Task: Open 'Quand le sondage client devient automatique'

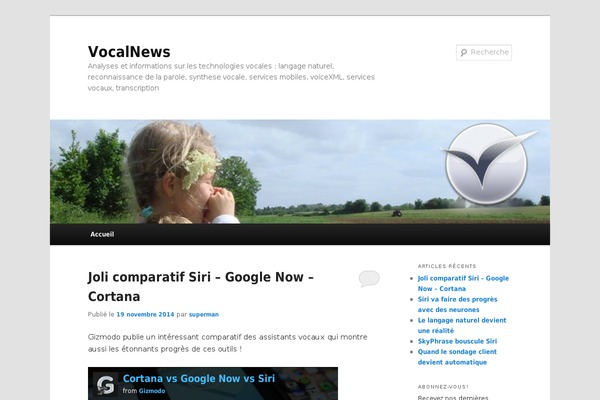Action: pyautogui.click(x=457, y=357)
